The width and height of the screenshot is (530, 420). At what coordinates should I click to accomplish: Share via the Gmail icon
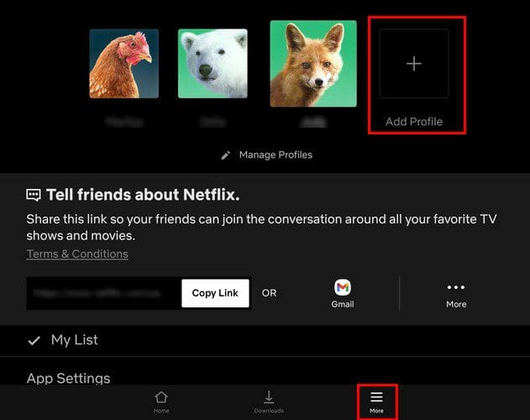(343, 287)
